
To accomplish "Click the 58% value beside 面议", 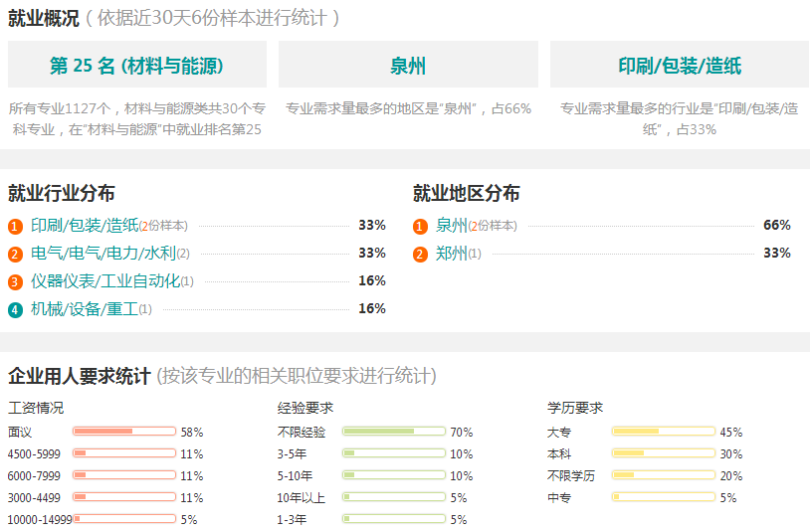I will [x=192, y=432].
